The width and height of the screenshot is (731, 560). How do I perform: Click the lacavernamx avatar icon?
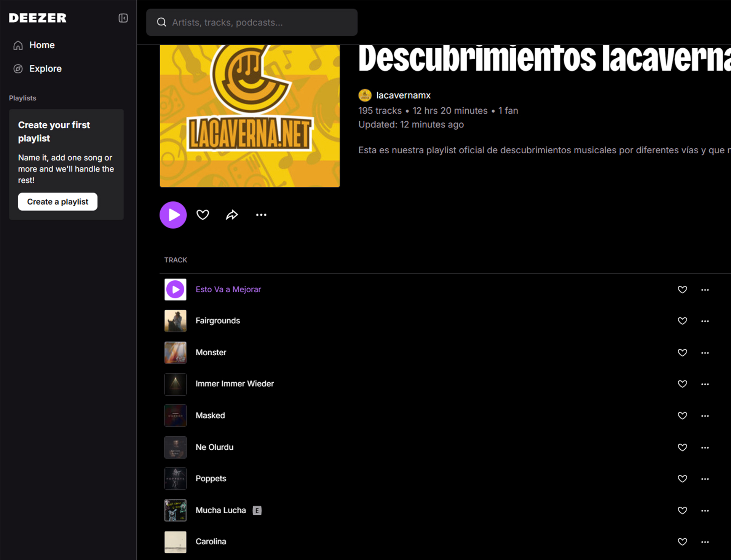[x=365, y=95]
